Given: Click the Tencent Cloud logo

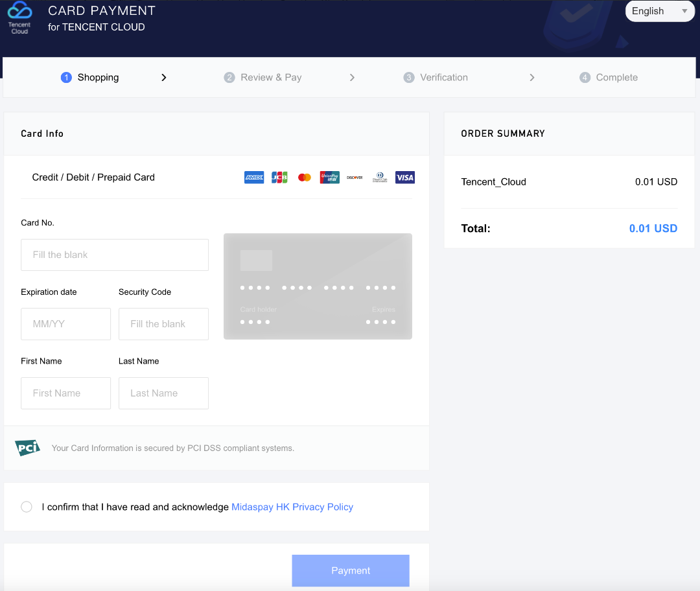Looking at the screenshot, I should (19, 17).
